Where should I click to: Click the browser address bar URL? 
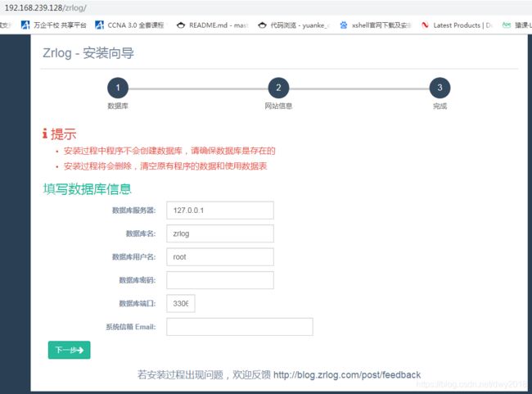46,8
